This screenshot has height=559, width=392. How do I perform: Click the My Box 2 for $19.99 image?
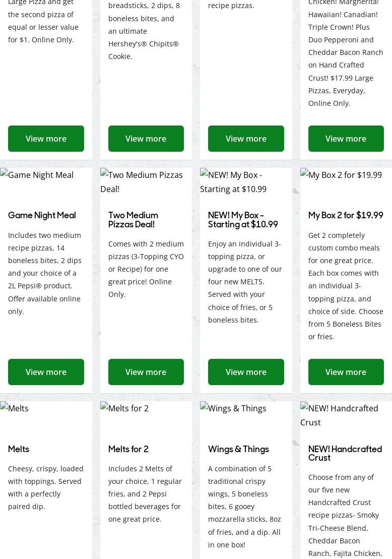pos(341,175)
